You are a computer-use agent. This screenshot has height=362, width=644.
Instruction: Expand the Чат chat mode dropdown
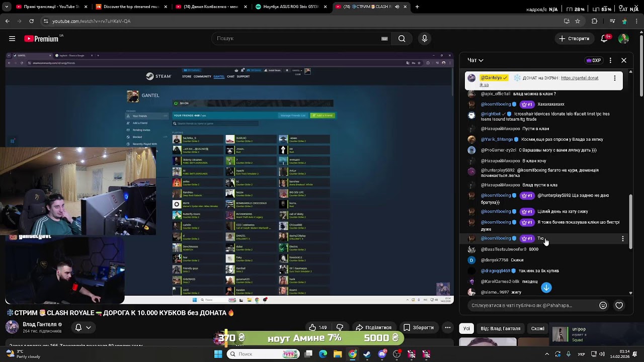(x=475, y=60)
